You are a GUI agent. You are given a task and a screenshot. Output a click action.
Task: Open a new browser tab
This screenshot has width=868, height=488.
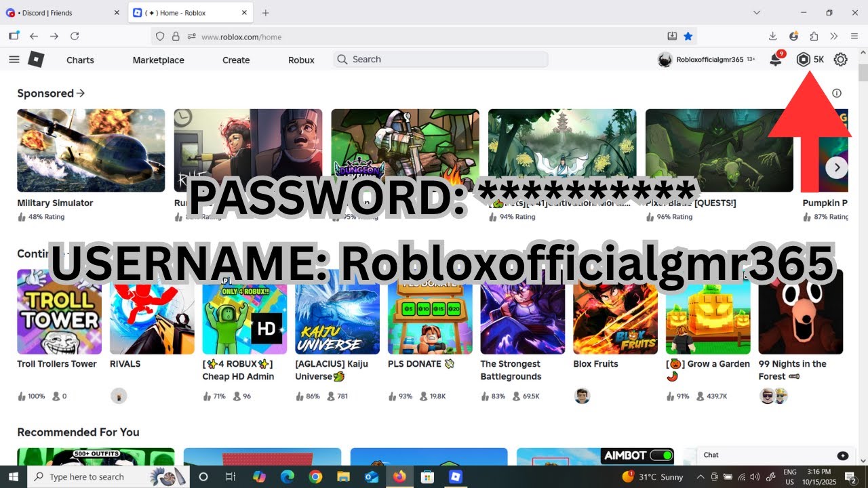click(265, 13)
